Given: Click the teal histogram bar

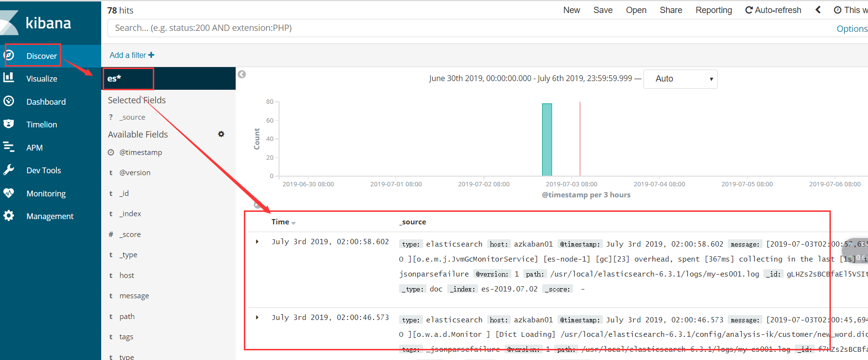Looking at the screenshot, I should click(547, 139).
